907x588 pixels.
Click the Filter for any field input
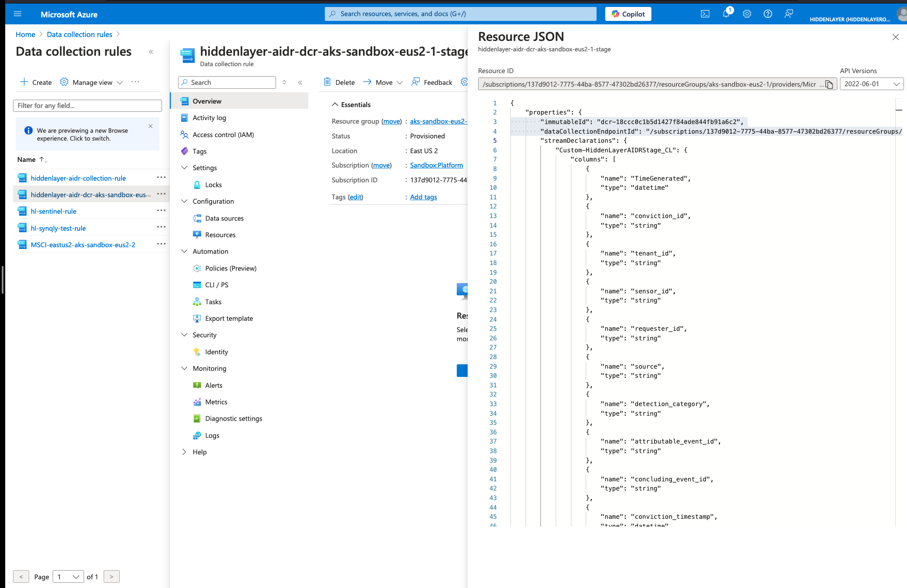87,105
